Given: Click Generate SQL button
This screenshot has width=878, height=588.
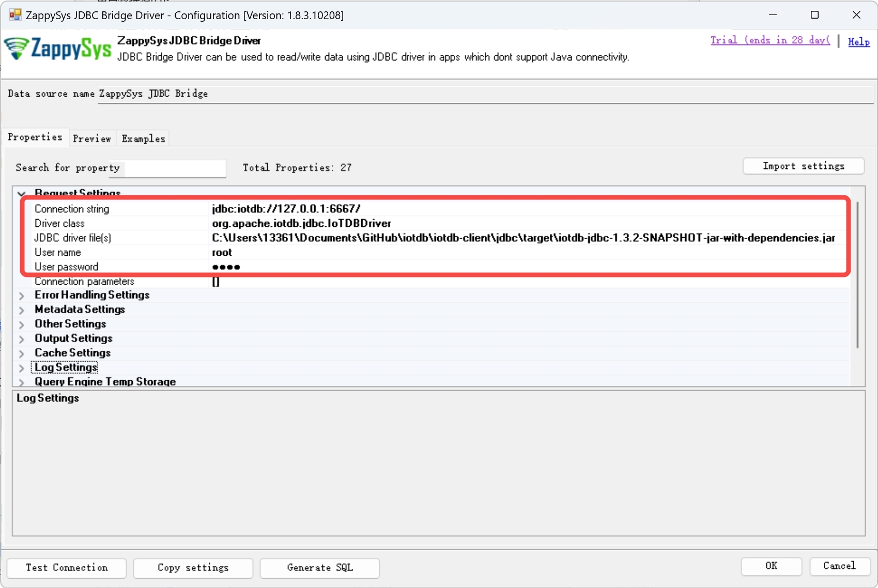Looking at the screenshot, I should coord(320,567).
